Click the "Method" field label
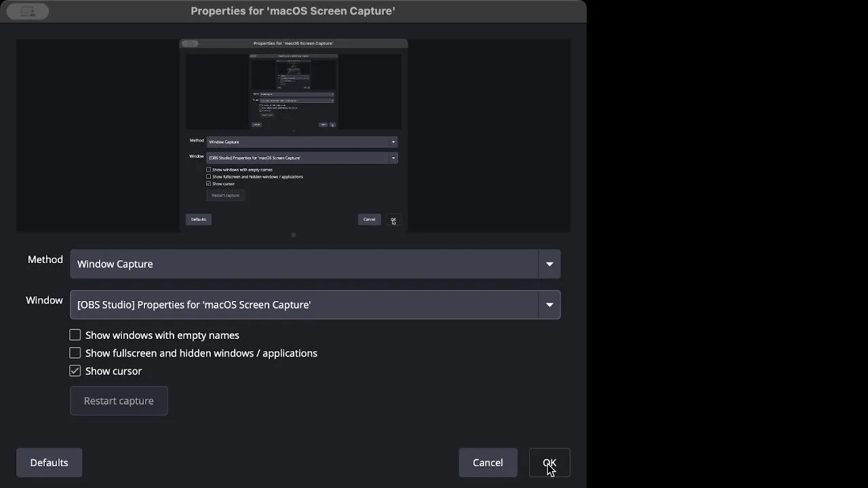The image size is (868, 488). (45, 260)
